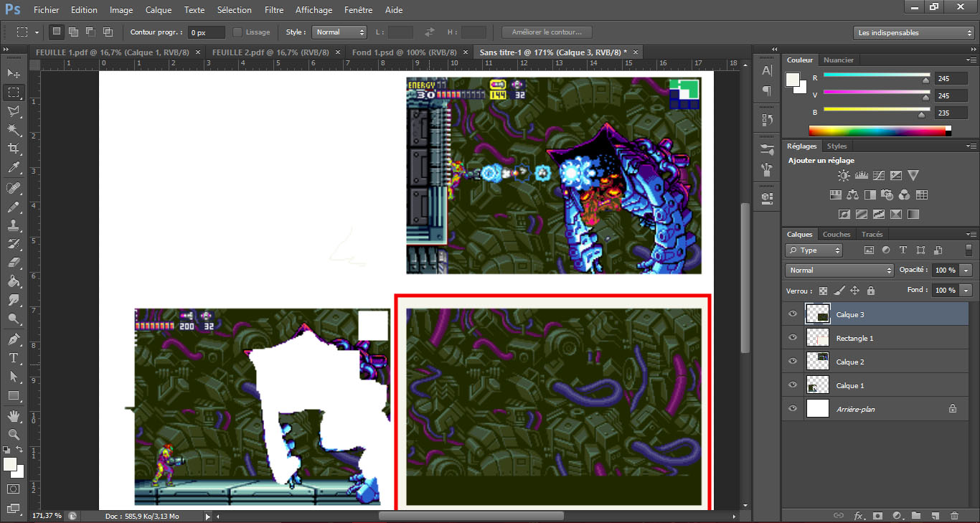The height and width of the screenshot is (523, 980).
Task: Enable the Lissage checkbox
Action: pyautogui.click(x=237, y=32)
